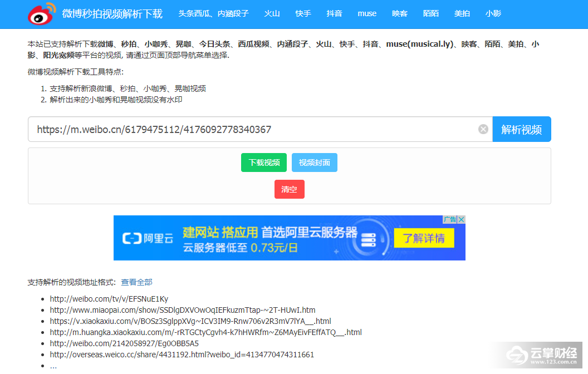The image size is (588, 374).
Task: Close the Aliyun ad with the X icon
Action: [462, 220]
